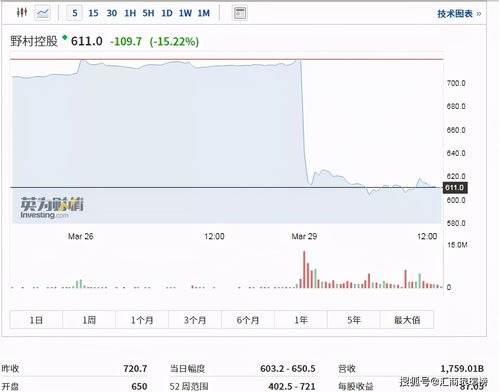Select the 30 minute interval
This screenshot has height=392, width=499.
tap(112, 13)
